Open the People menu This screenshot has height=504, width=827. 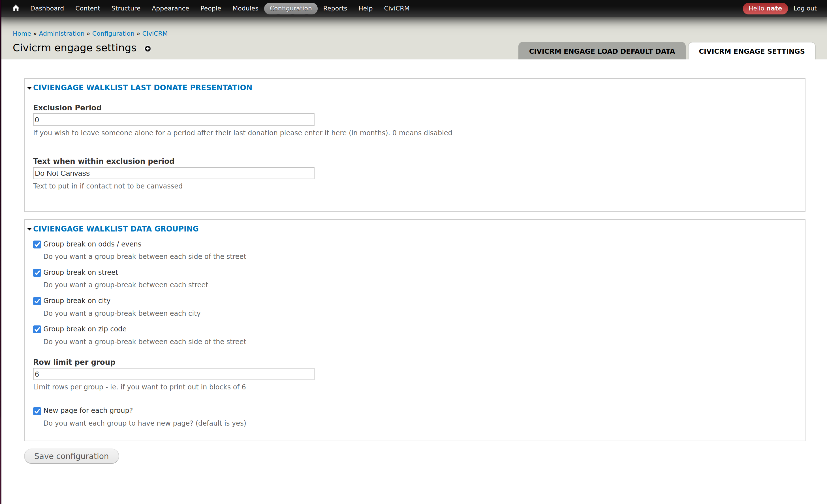211,8
